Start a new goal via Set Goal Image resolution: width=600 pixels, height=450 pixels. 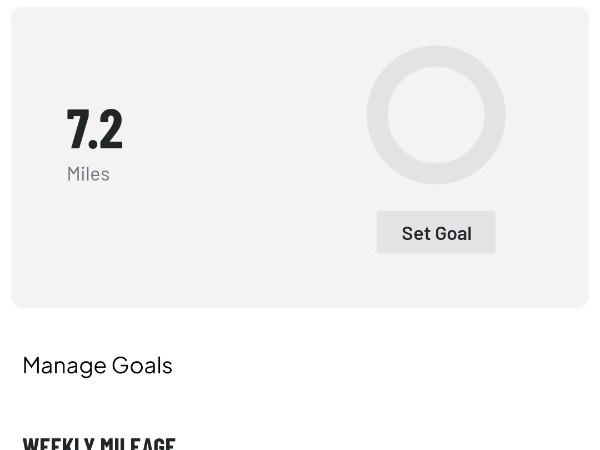(x=436, y=233)
